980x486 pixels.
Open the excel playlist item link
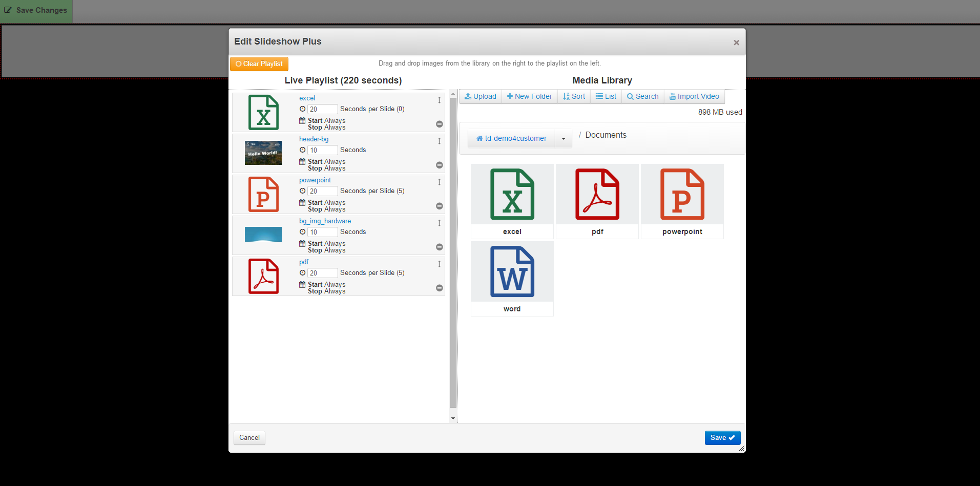307,98
